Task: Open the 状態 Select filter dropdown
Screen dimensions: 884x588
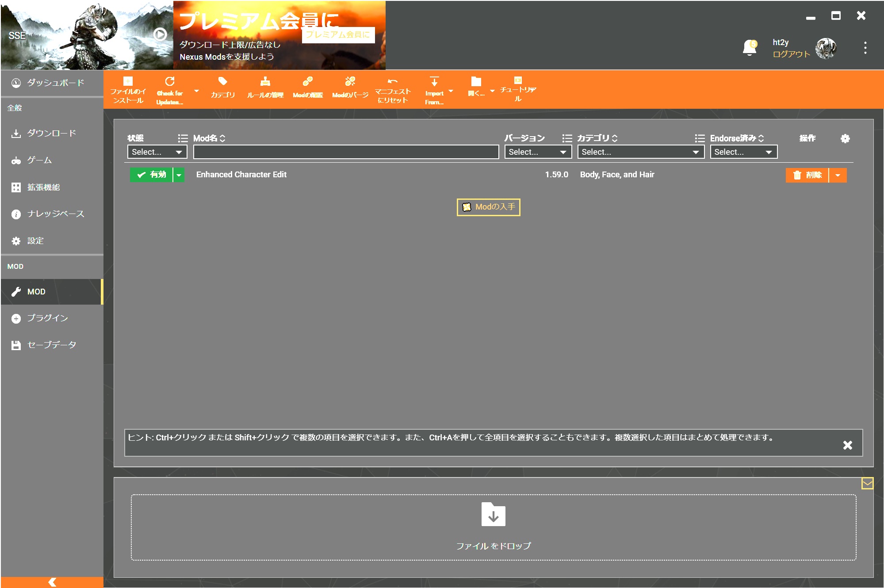Action: (x=157, y=152)
